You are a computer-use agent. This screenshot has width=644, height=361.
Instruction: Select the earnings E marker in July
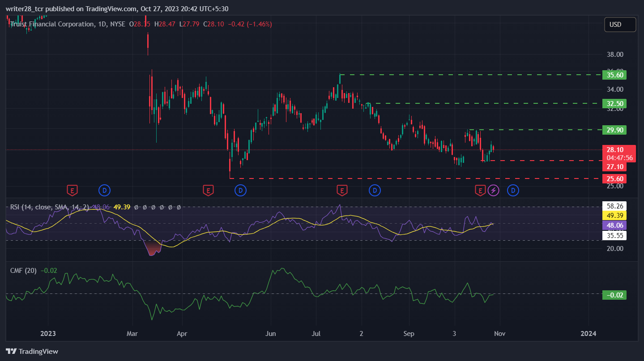(342, 191)
